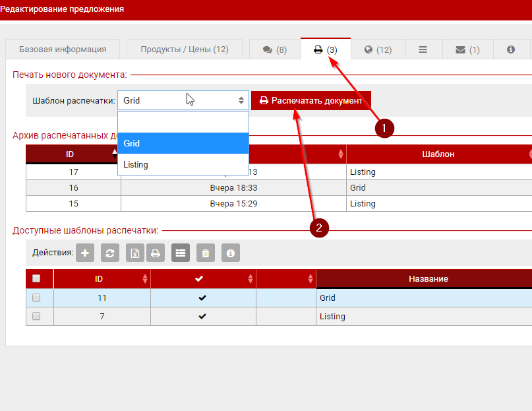The height and width of the screenshot is (411, 532).
Task: Click the list view action icon
Action: (181, 253)
